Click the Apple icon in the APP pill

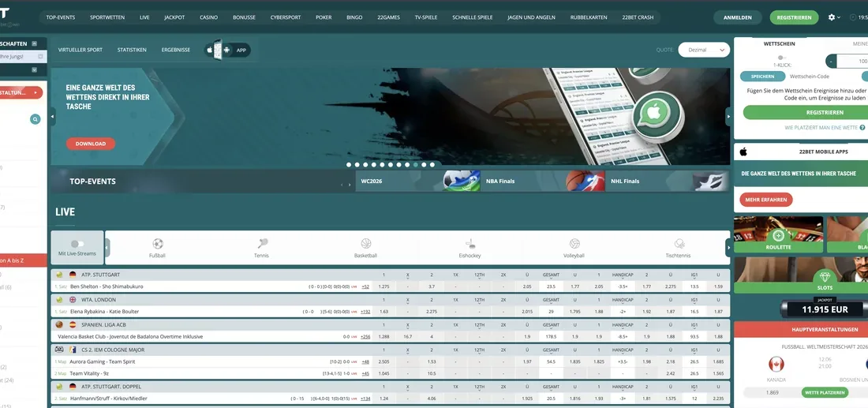click(x=210, y=50)
